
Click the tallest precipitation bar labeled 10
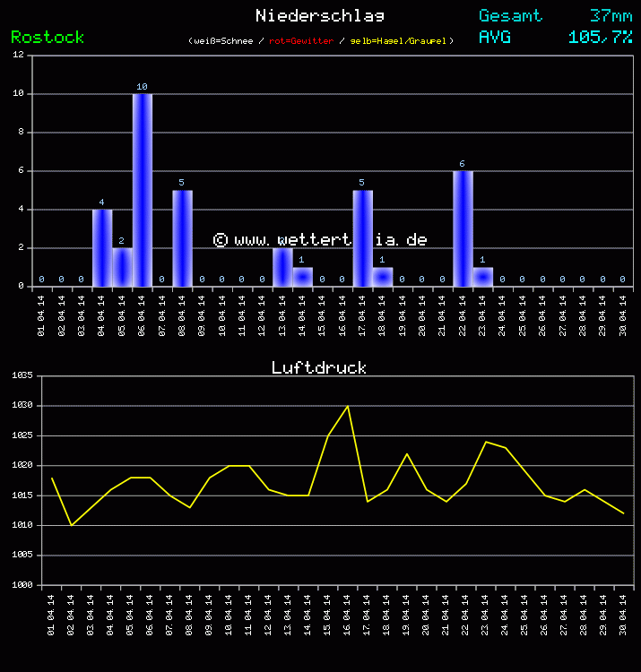pyautogui.click(x=142, y=190)
